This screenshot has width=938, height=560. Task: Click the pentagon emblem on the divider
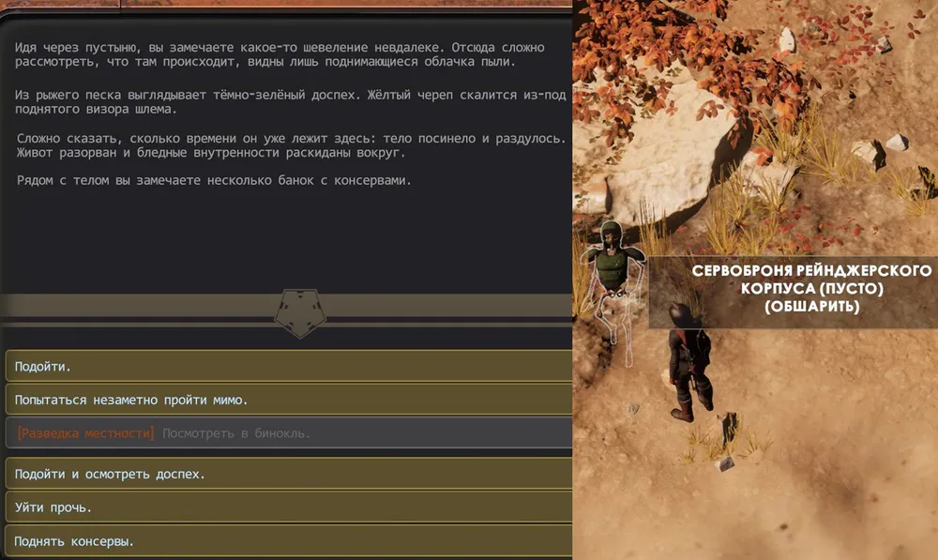click(299, 313)
